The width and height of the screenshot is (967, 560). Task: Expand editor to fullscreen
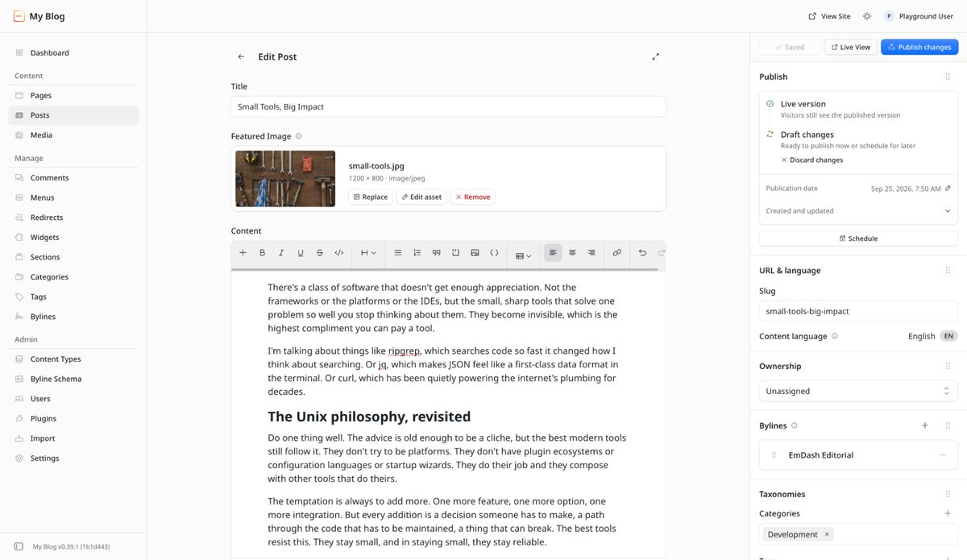click(x=656, y=56)
